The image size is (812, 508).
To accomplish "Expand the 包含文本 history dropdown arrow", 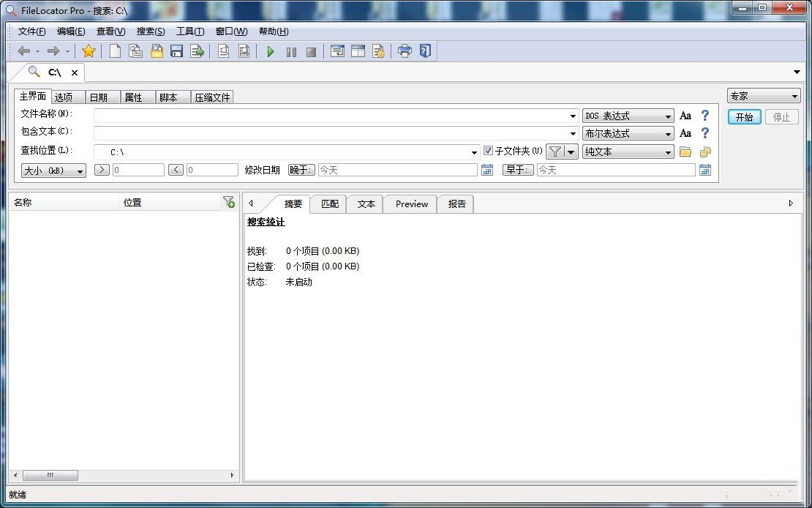I will pos(574,134).
